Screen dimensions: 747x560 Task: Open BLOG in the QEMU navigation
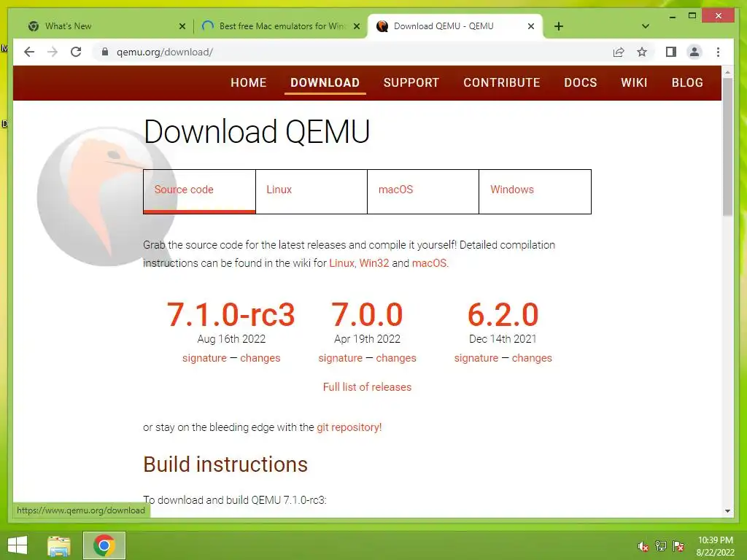point(687,83)
